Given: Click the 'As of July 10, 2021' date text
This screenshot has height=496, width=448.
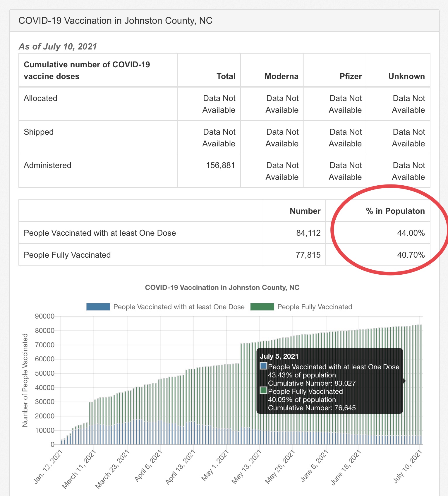Looking at the screenshot, I should coord(58,47).
